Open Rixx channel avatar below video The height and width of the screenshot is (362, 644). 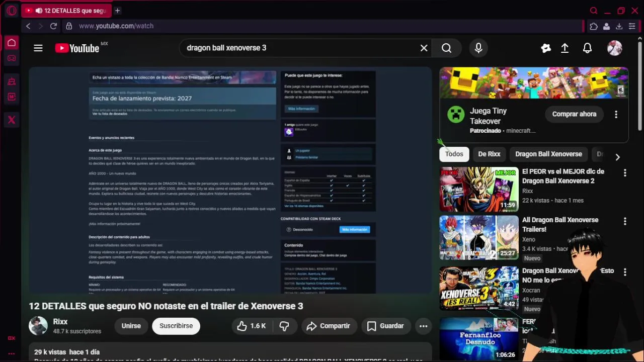click(x=38, y=326)
